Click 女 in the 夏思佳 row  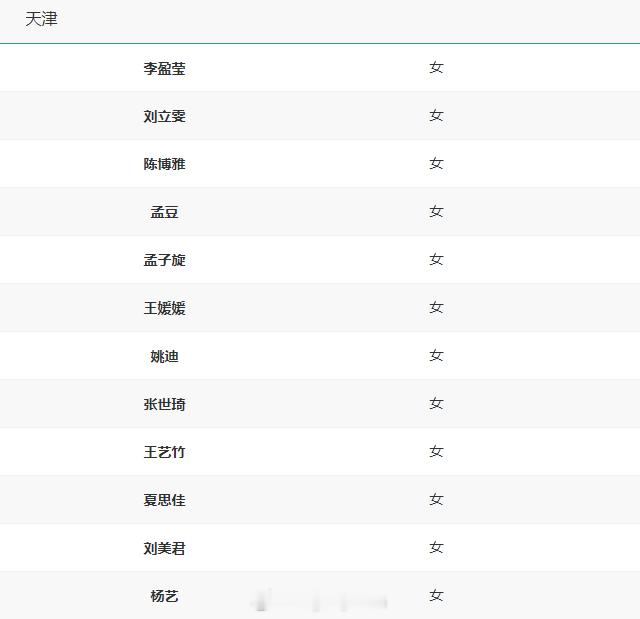pyautogui.click(x=436, y=499)
